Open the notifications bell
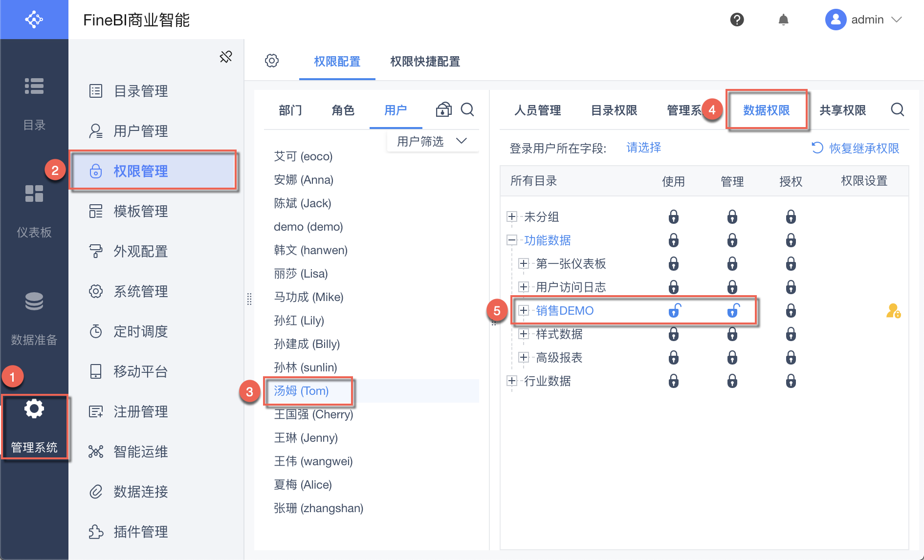Image resolution: width=924 pixels, height=560 pixels. pyautogui.click(x=783, y=20)
